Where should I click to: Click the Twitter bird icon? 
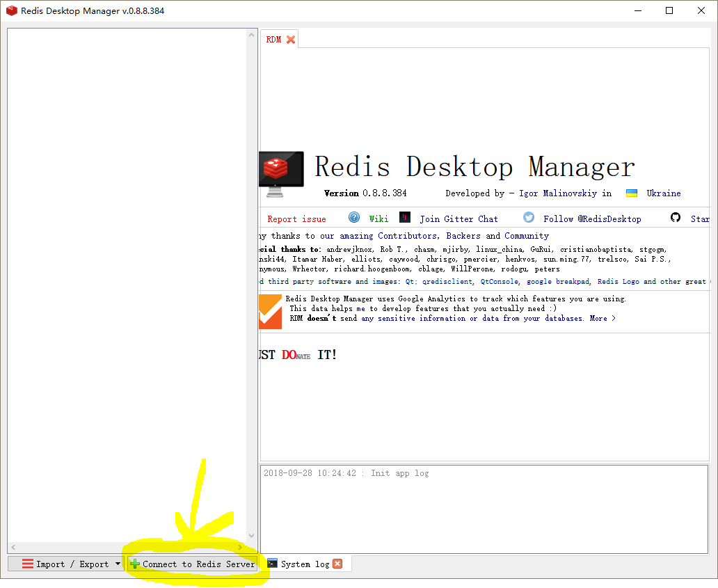[529, 218]
